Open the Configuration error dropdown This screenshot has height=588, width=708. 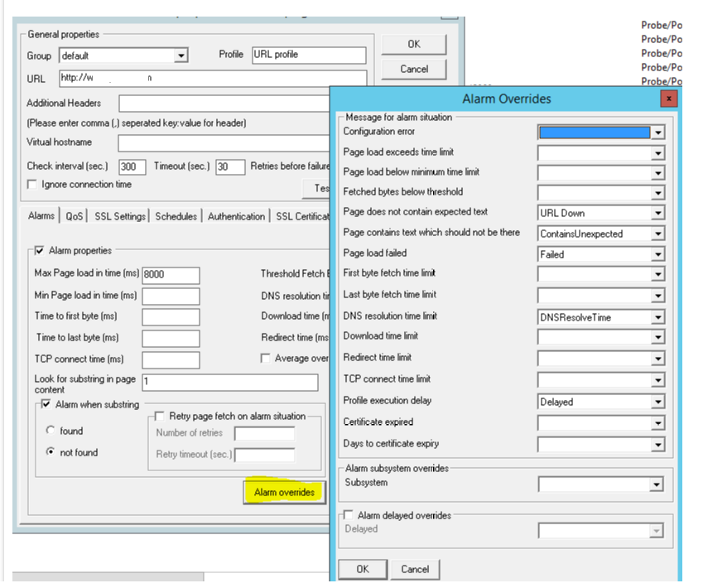tap(657, 133)
